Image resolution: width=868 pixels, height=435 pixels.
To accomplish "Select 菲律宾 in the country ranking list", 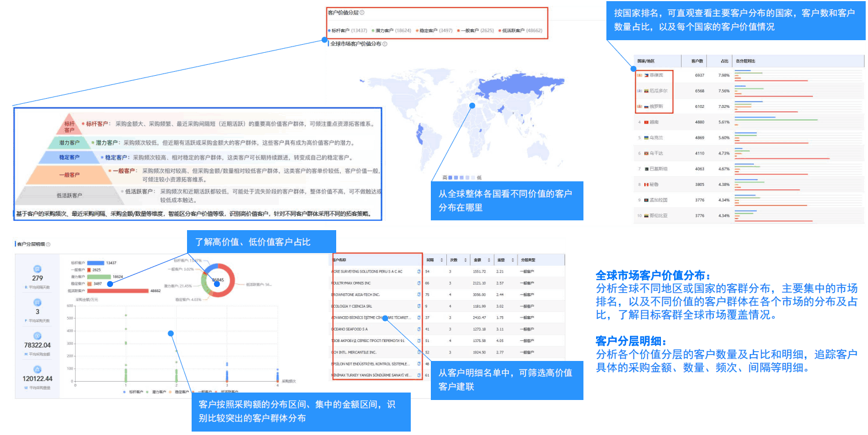I will coord(656,75).
